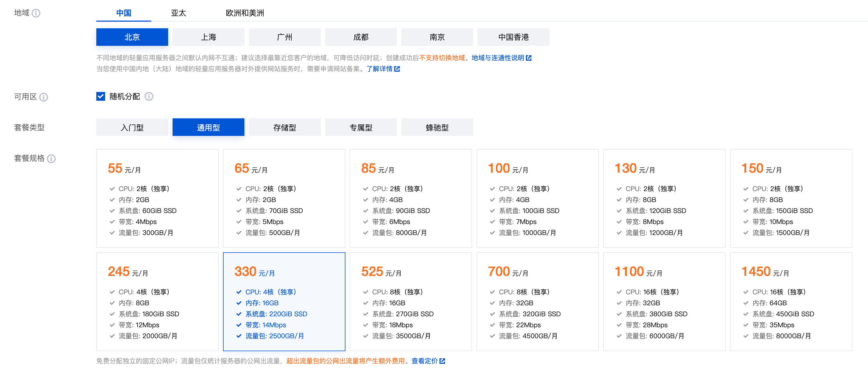Click info icon next to 地域 label
Viewport: 868px width, 369px height.
[36, 13]
